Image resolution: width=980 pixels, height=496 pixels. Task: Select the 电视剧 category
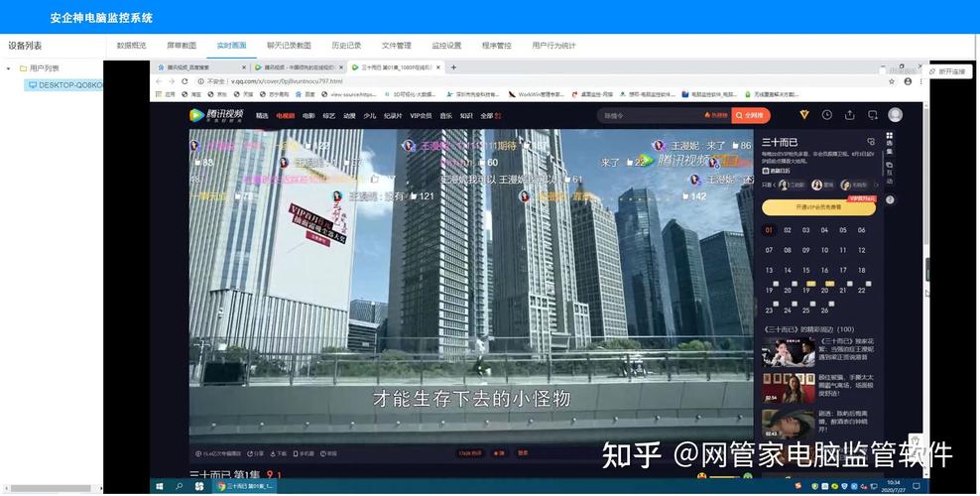click(285, 115)
